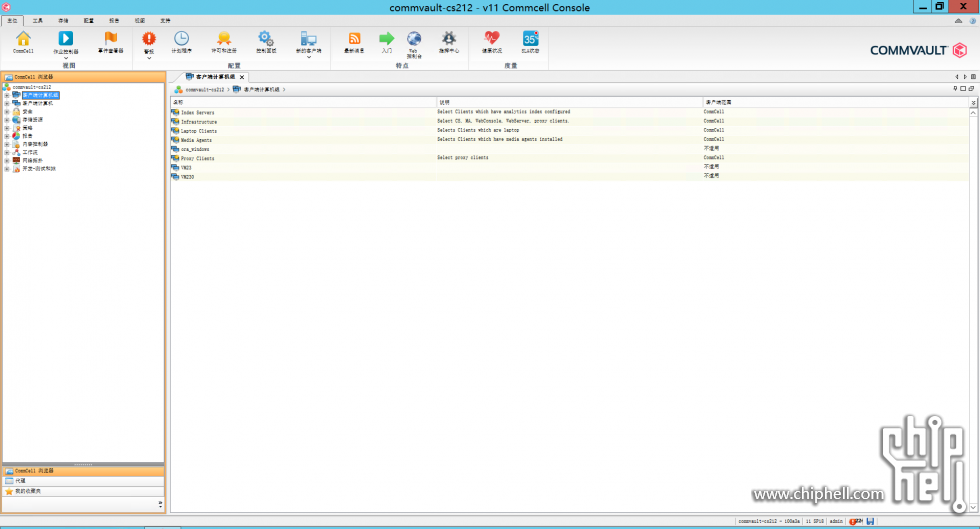Open dropdown arrow under New Client button

click(308, 58)
